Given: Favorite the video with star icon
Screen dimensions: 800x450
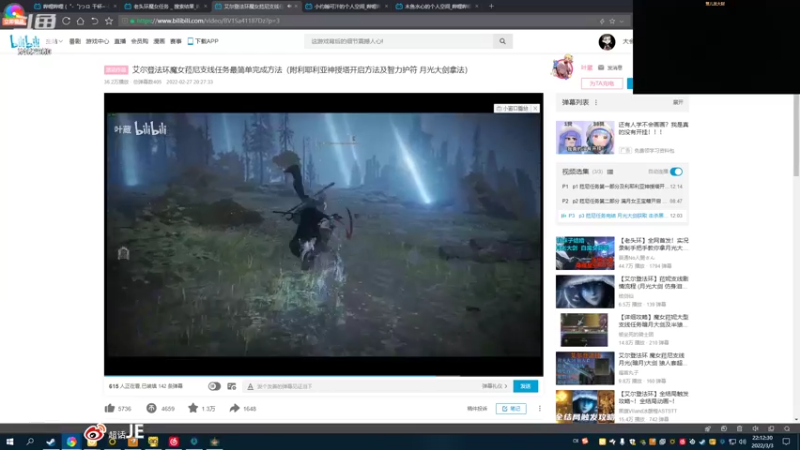Looking at the screenshot, I should point(193,408).
